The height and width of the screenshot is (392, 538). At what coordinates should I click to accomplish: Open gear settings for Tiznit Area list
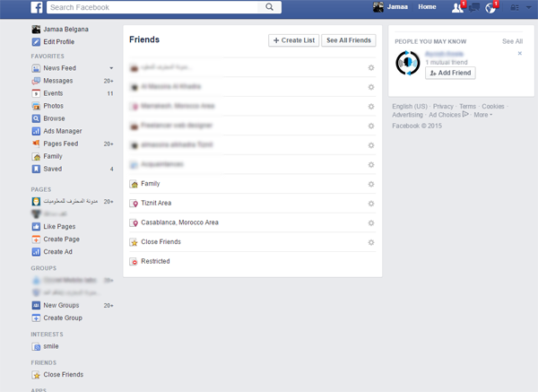pyautogui.click(x=371, y=204)
